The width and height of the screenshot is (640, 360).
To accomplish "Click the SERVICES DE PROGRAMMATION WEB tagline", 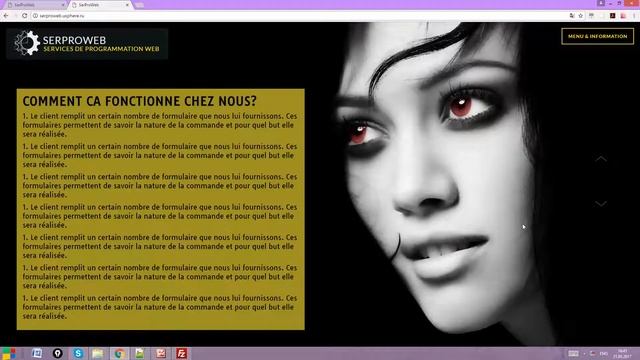I will click(x=101, y=49).
